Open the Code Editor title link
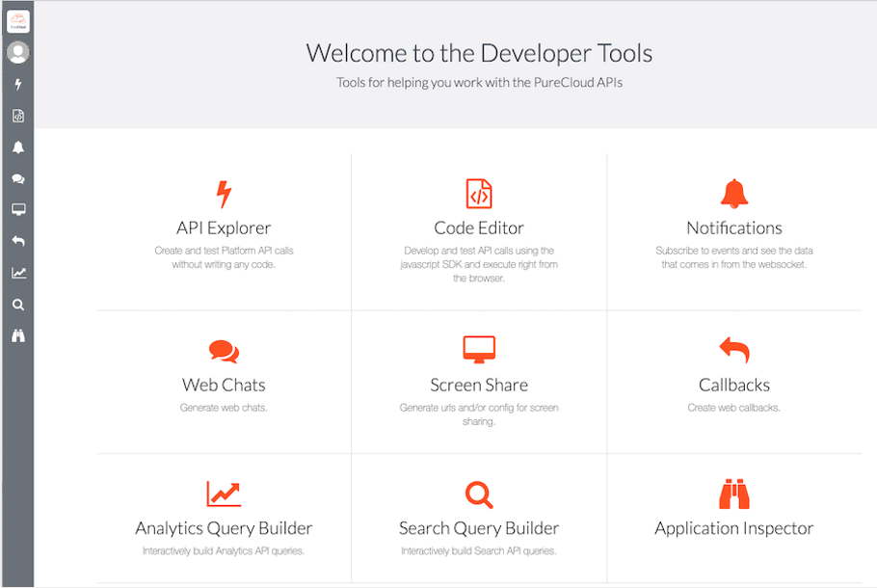 click(479, 228)
